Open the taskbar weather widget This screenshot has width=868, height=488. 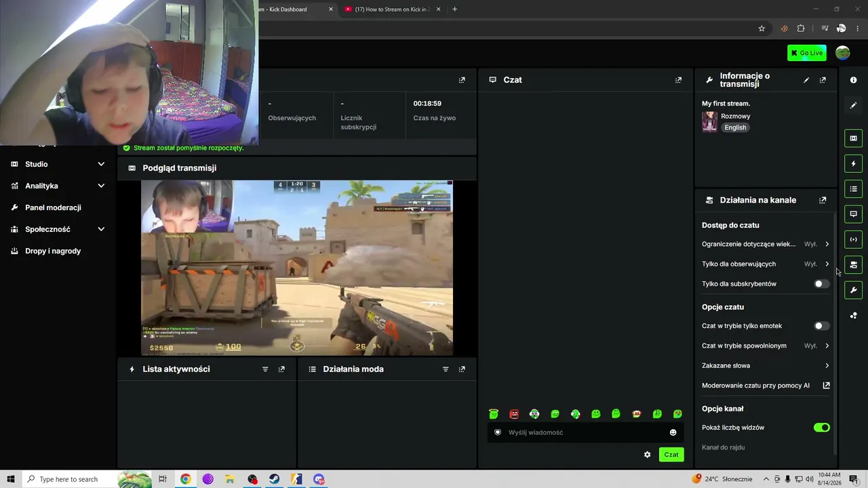(x=722, y=479)
